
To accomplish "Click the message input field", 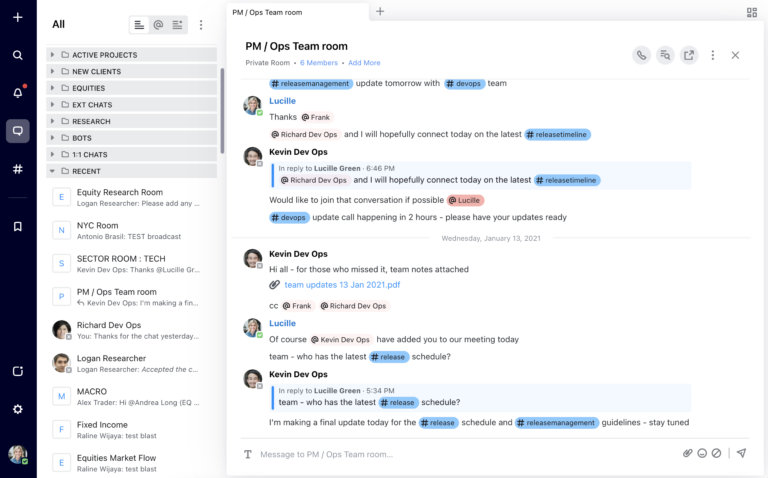I will 460,454.
